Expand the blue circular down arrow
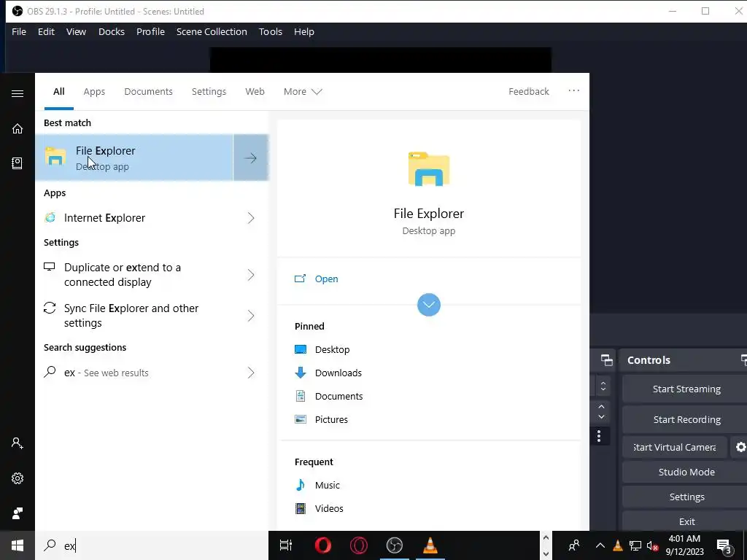The width and height of the screenshot is (747, 560). point(429,305)
